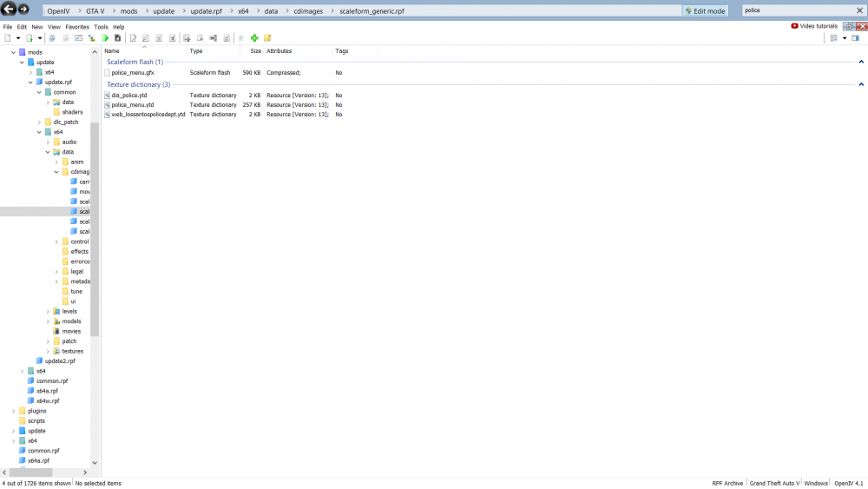This screenshot has width=868, height=489.
Task: Click dia_police.ytd file icon
Action: coord(108,96)
